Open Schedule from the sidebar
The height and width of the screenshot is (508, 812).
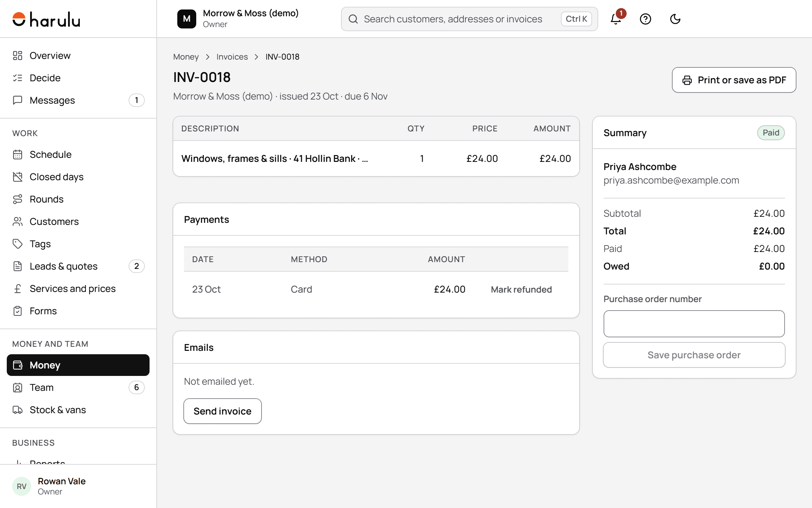tap(78, 154)
